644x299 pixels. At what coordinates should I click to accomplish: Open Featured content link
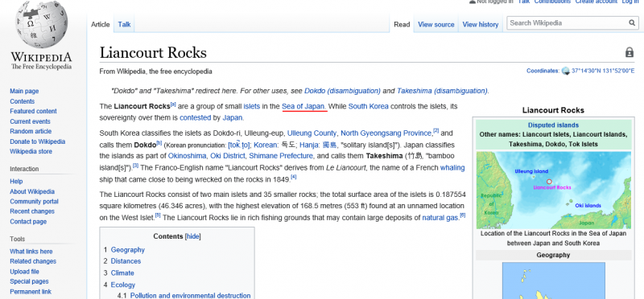coord(33,111)
